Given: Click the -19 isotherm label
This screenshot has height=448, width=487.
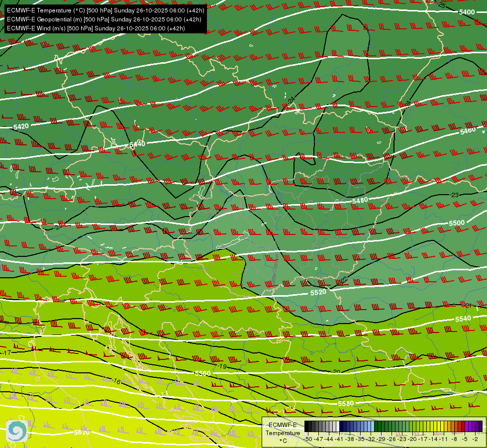Looking at the screenshot, I should click(222, 366).
